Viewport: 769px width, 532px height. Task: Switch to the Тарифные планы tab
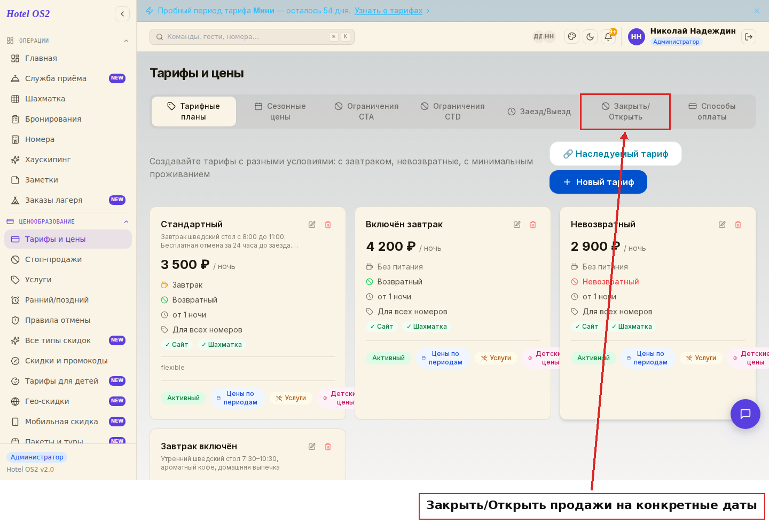pos(194,112)
